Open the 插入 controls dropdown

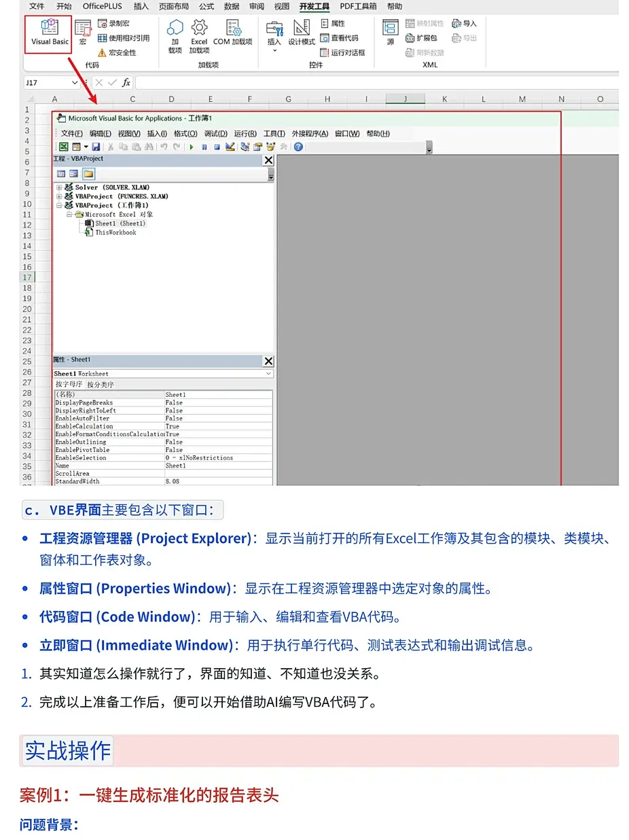[x=274, y=35]
